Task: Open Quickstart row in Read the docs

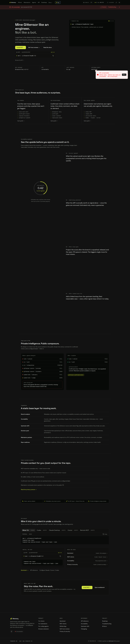Action: click(87, 553)
